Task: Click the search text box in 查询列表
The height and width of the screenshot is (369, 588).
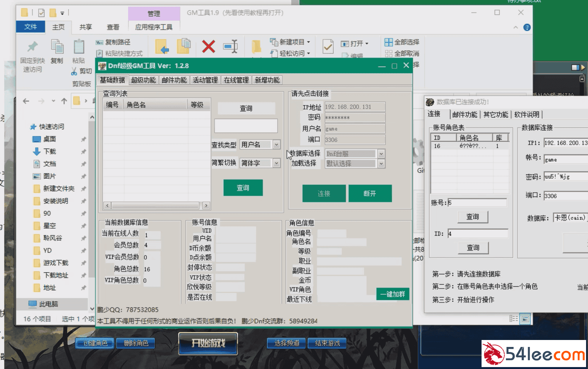Action: point(246,126)
